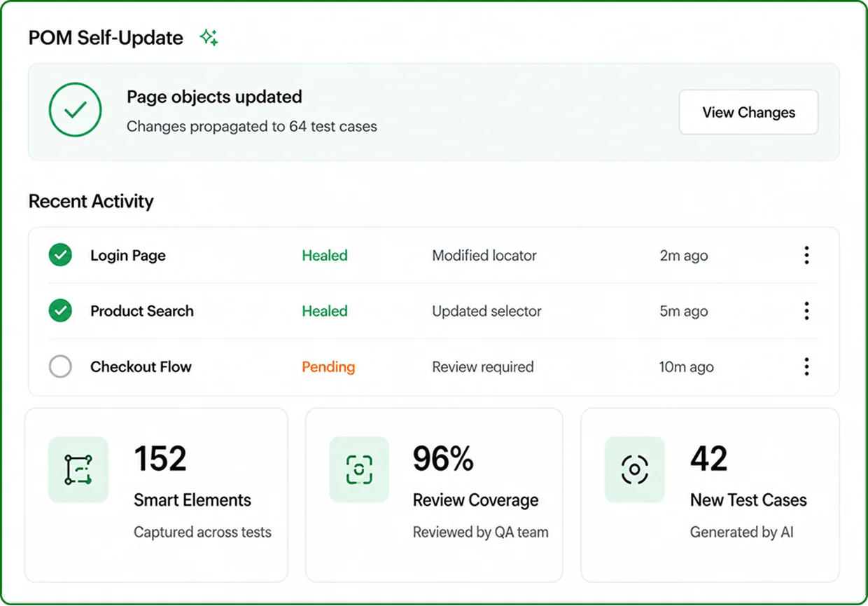Open the three-dot menu for Checkout Flow

pyautogui.click(x=806, y=366)
